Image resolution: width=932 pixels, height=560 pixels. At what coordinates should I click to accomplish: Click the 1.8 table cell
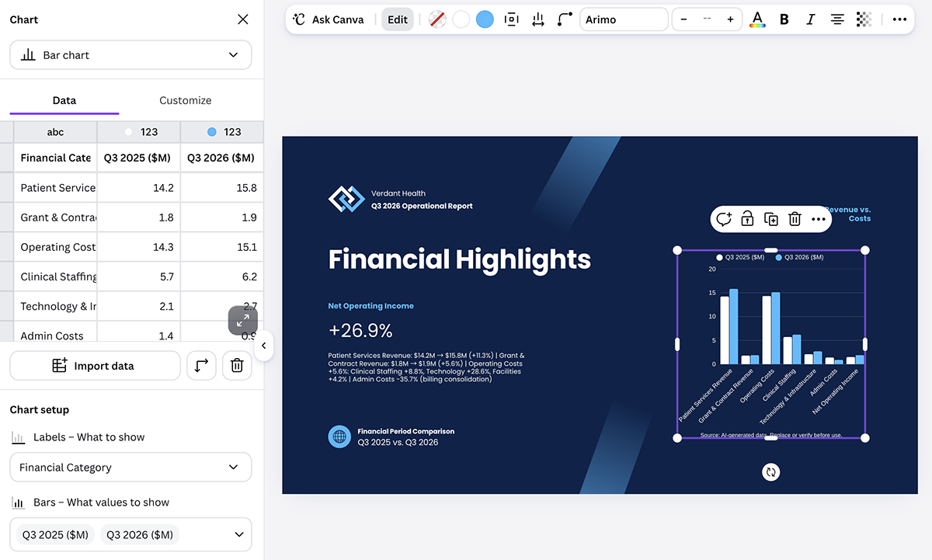tap(139, 217)
